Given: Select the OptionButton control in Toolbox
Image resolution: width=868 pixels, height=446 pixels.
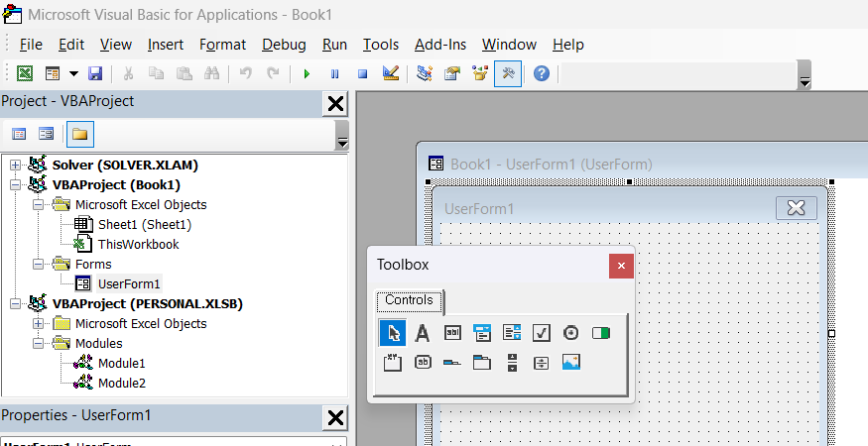Looking at the screenshot, I should click(570, 333).
